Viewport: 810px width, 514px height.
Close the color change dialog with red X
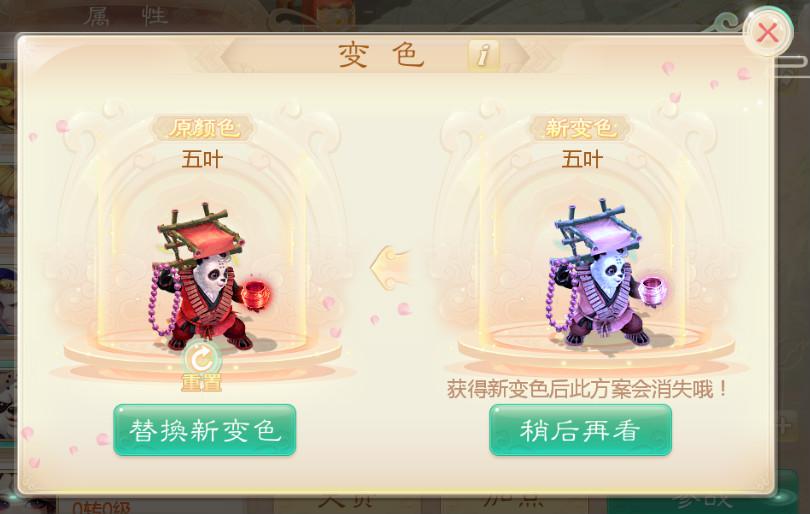pos(768,33)
